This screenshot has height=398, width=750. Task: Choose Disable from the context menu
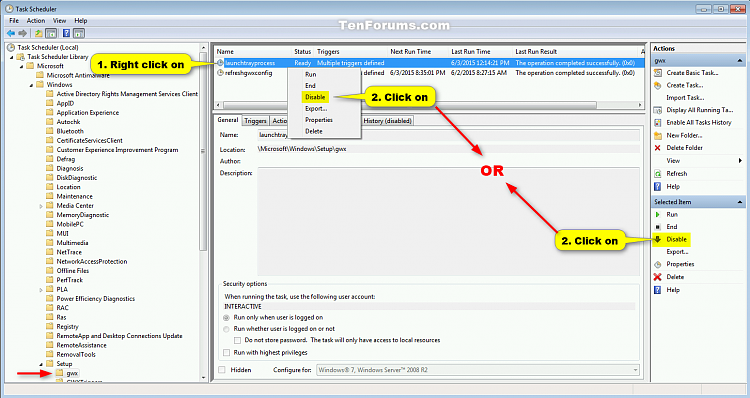[x=315, y=97]
